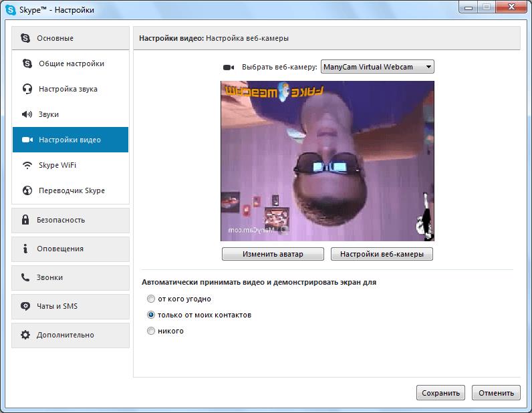The height and width of the screenshot is (413, 532).
Task: Save settings with Сохранить button
Action: pyautogui.click(x=440, y=393)
